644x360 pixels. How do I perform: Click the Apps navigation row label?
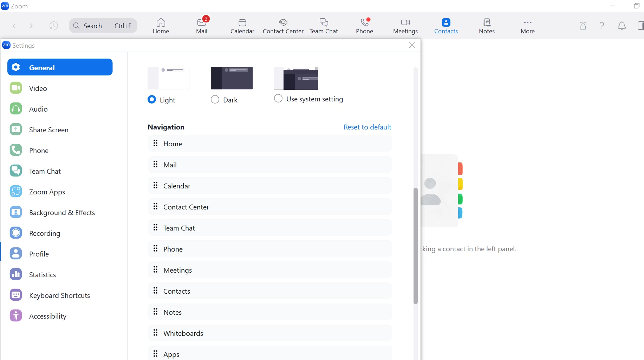[x=171, y=354]
